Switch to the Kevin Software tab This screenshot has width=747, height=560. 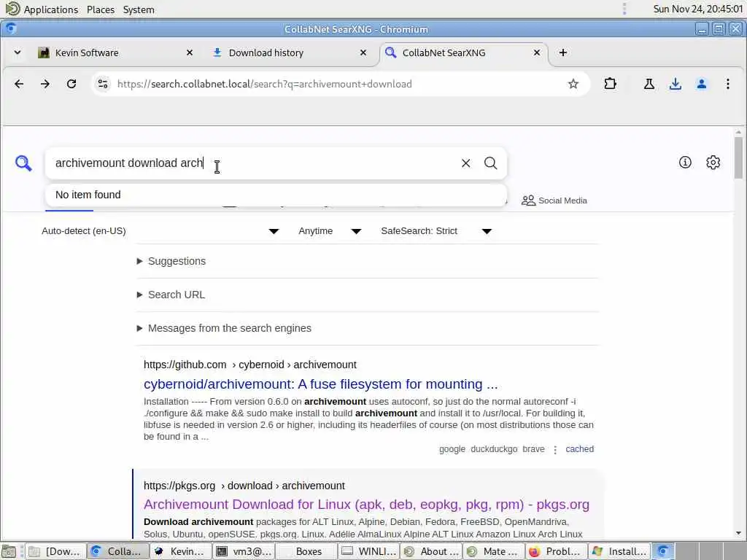pyautogui.click(x=115, y=52)
